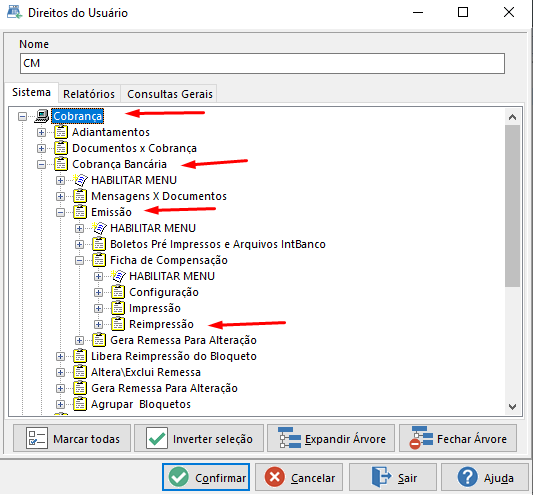Click the clipboard icon beside Reimpressão

(x=118, y=324)
